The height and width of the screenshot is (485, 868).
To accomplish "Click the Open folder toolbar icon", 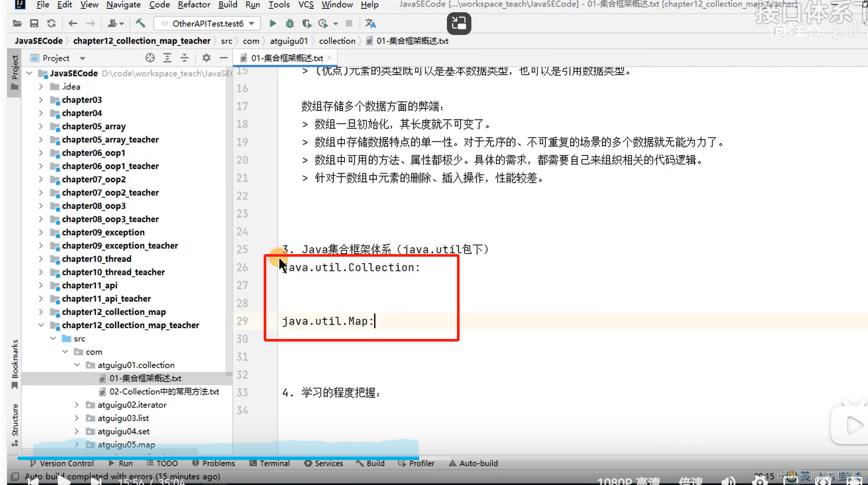I will [x=17, y=24].
